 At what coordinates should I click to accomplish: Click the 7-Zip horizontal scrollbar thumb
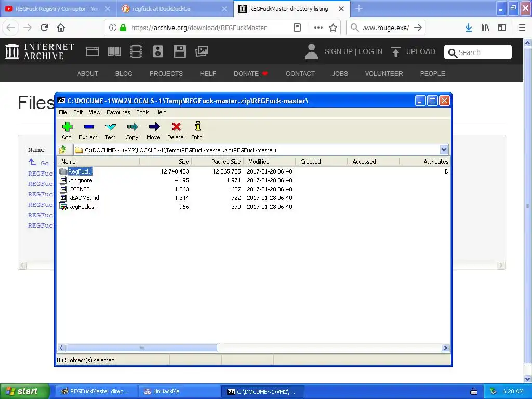coord(142,348)
